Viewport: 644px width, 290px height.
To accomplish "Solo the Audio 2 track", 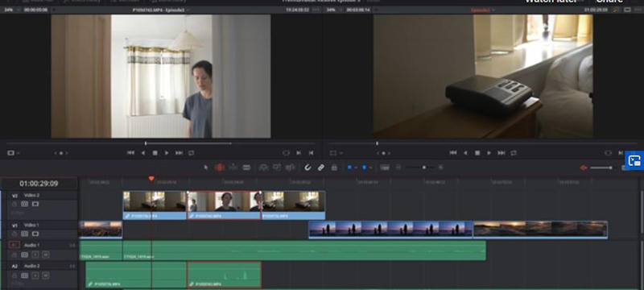I will pyautogui.click(x=35, y=275).
